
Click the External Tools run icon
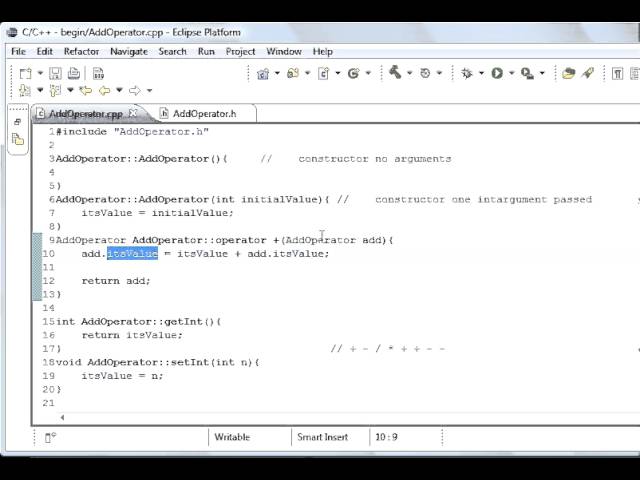pyautogui.click(x=527, y=73)
